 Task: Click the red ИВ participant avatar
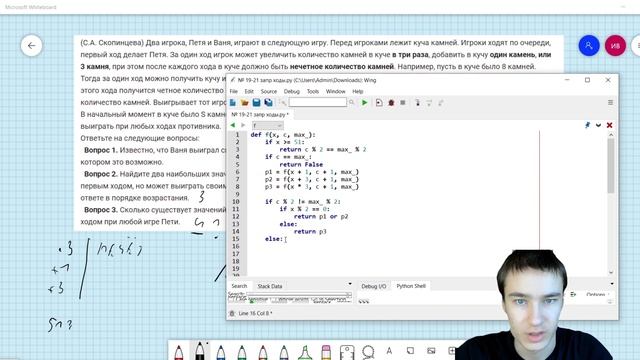click(615, 46)
